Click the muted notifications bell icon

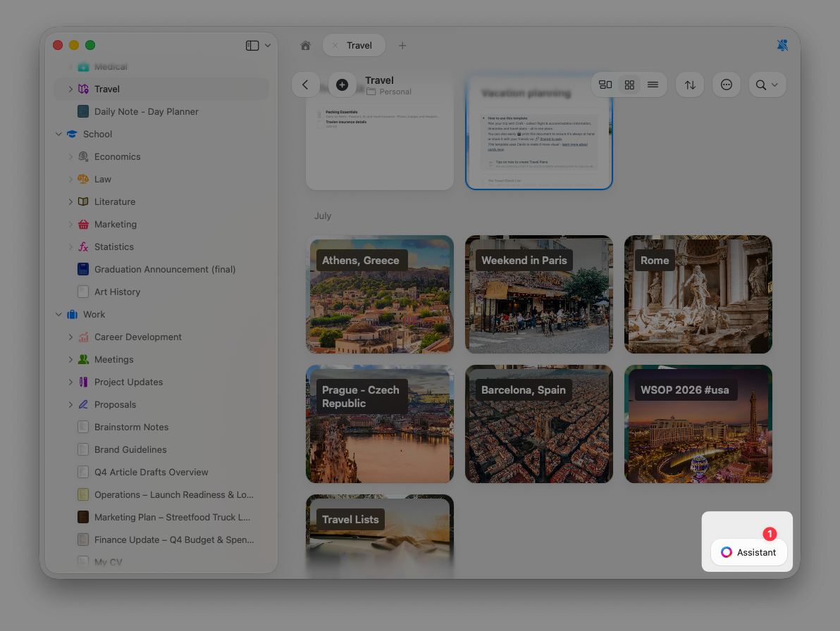(782, 46)
